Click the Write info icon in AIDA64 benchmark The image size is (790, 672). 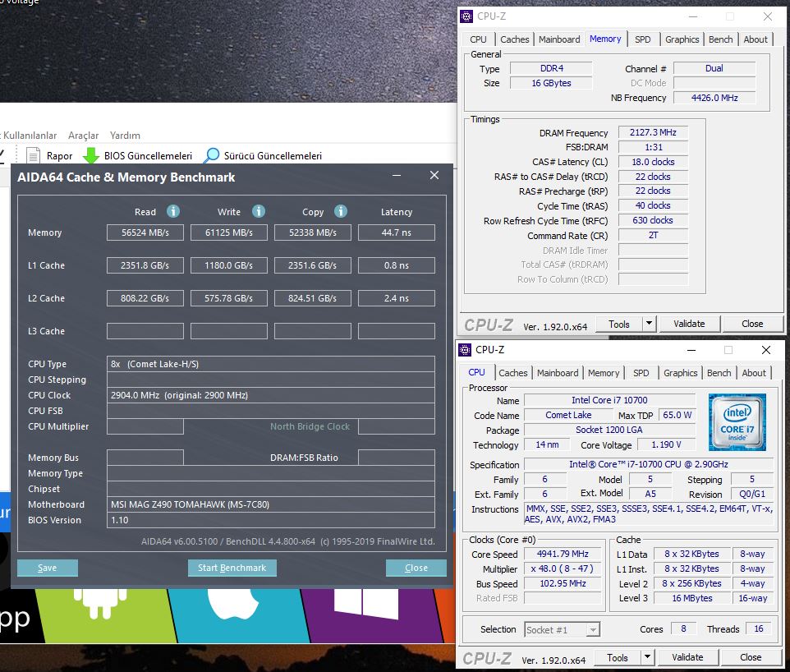click(x=259, y=211)
